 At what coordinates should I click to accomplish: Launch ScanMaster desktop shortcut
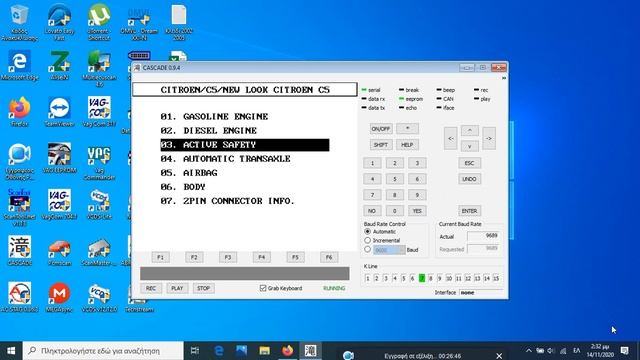point(99,251)
